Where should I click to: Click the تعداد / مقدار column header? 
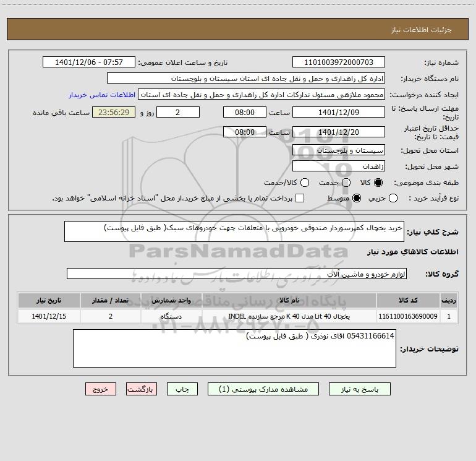point(111,300)
